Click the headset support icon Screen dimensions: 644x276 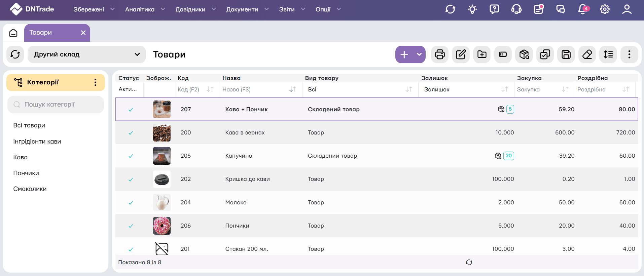(516, 9)
